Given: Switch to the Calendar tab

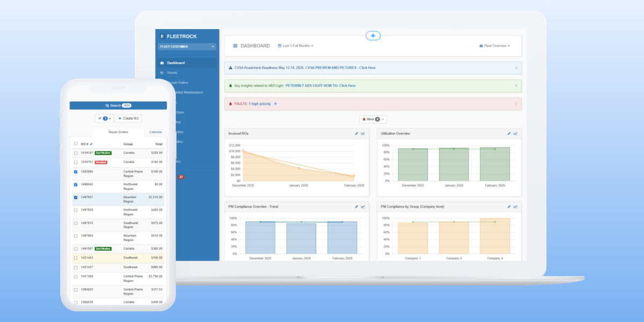Looking at the screenshot, I should pyautogui.click(x=156, y=131).
